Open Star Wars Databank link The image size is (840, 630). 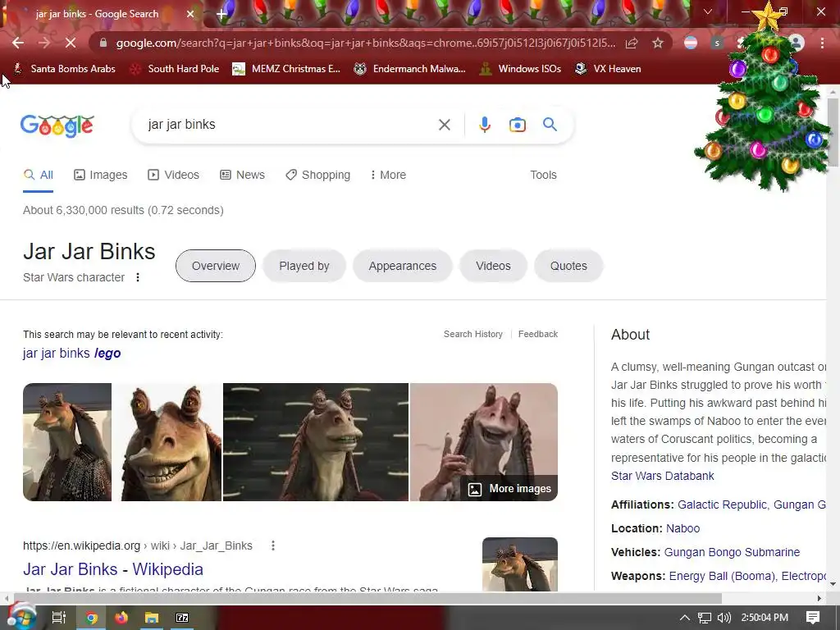pos(663,477)
